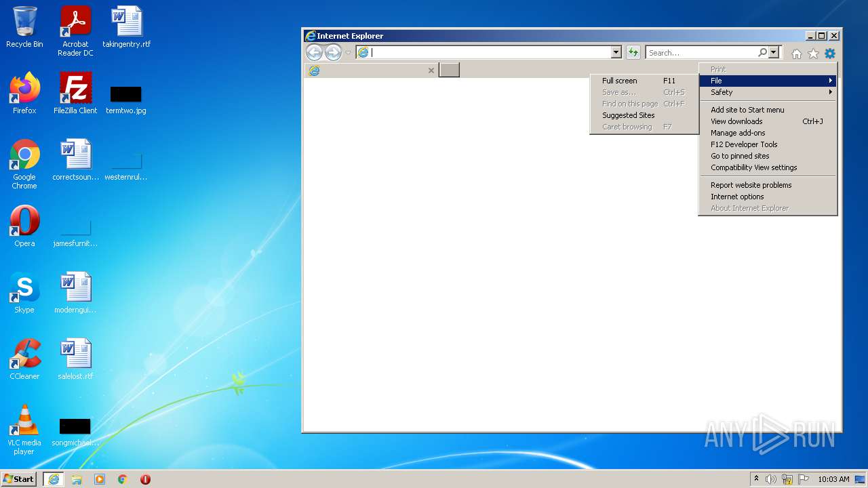Open View downloads

(x=768, y=121)
